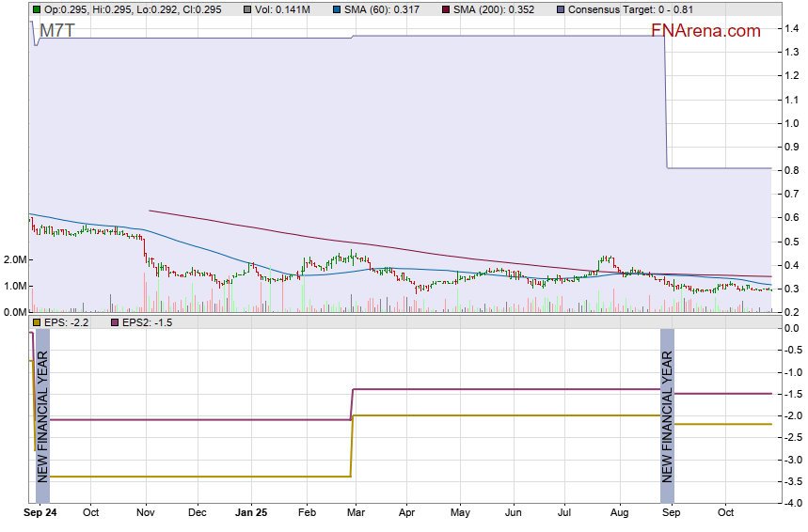
Task: Open the FNArena.com watermark link
Action: point(705,31)
